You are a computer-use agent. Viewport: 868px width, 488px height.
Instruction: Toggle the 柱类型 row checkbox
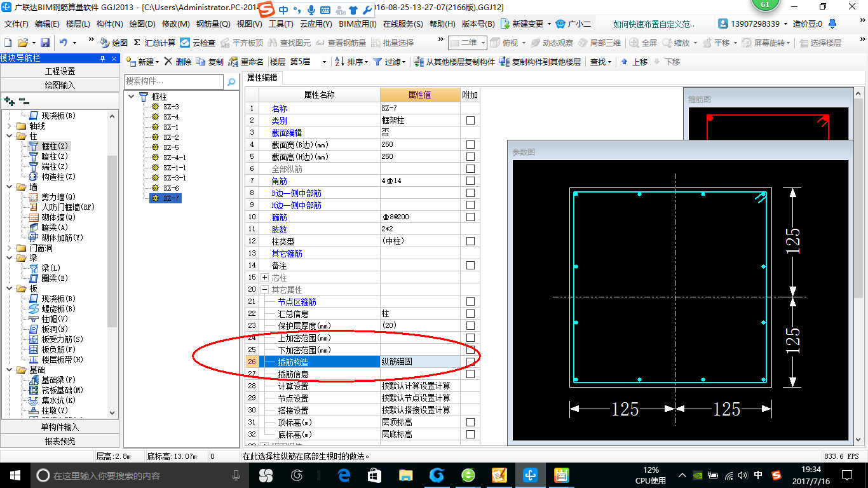pyautogui.click(x=470, y=241)
